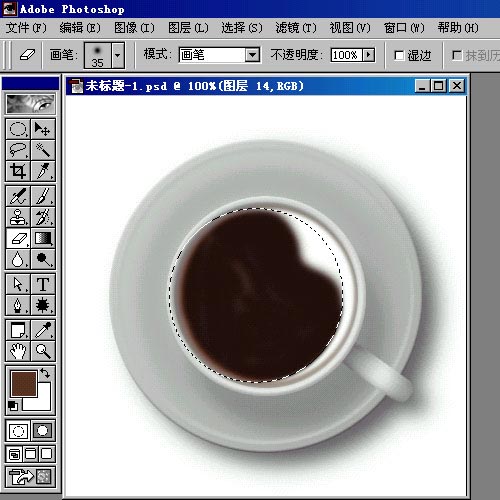This screenshot has height=500, width=500.
Task: Swap foreground and background colors
Action: point(45,373)
